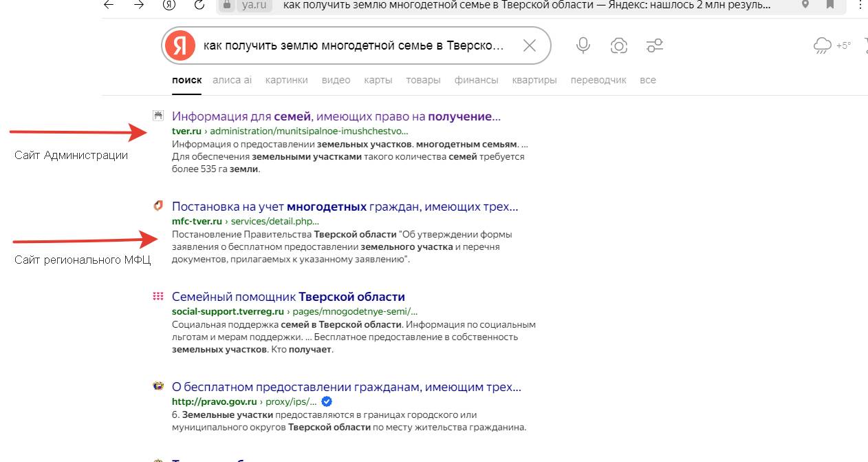
Task: Open result 'Постановка на учет многодетных граждан'
Action: point(345,206)
